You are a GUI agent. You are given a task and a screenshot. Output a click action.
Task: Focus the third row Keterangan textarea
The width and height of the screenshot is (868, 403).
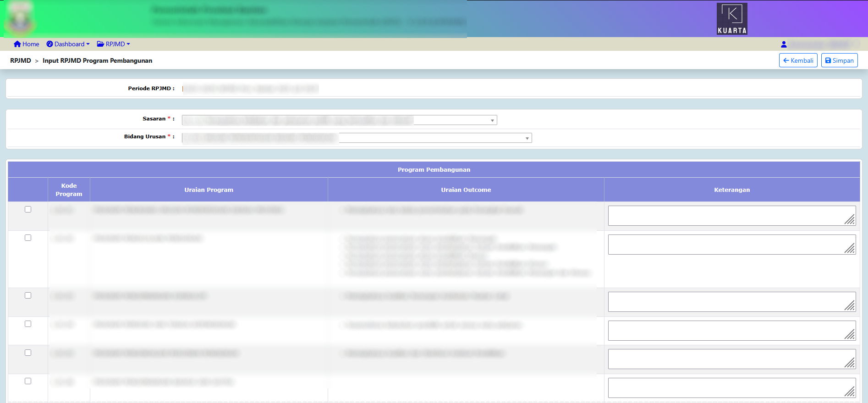[732, 302]
